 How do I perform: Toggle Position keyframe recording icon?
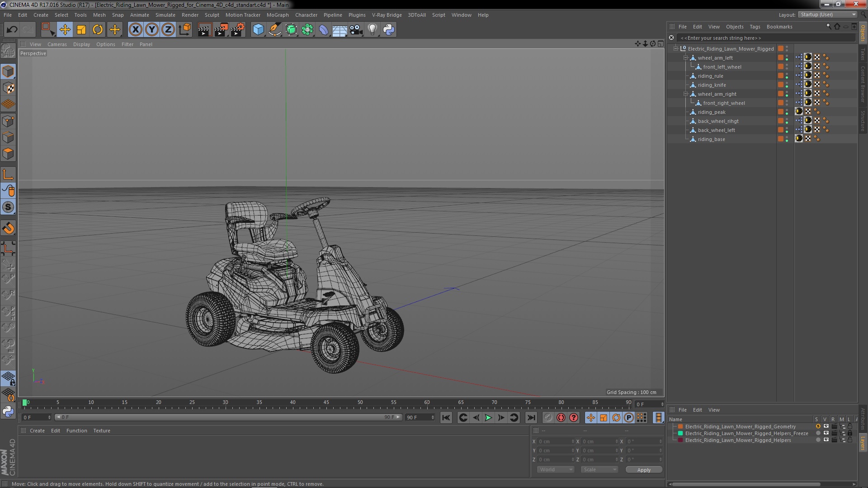591,418
